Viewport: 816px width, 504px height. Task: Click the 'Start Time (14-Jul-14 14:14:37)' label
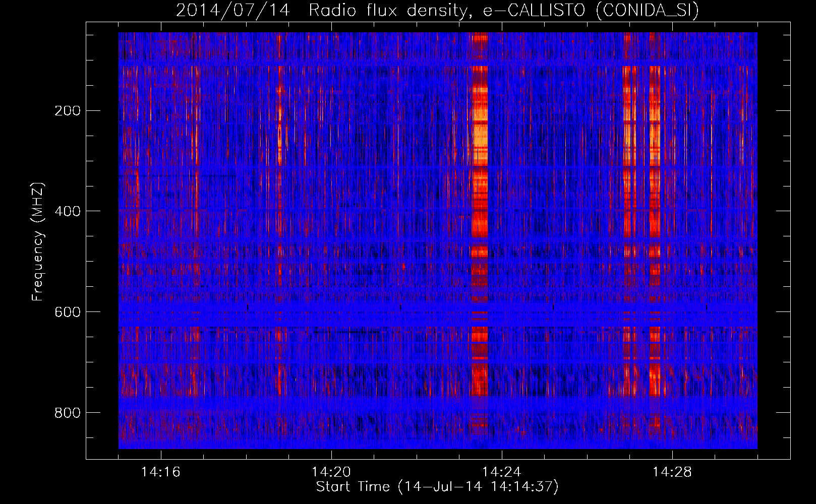click(437, 487)
